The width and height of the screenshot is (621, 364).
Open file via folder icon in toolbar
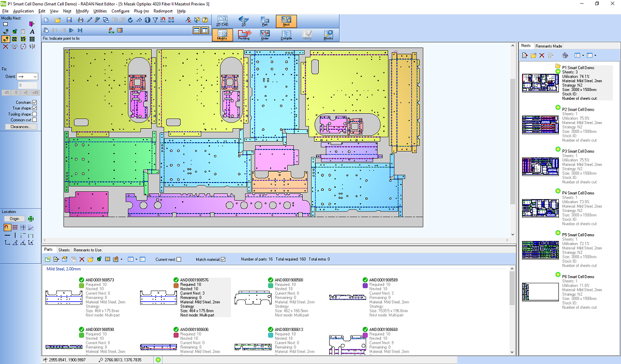pos(57,20)
